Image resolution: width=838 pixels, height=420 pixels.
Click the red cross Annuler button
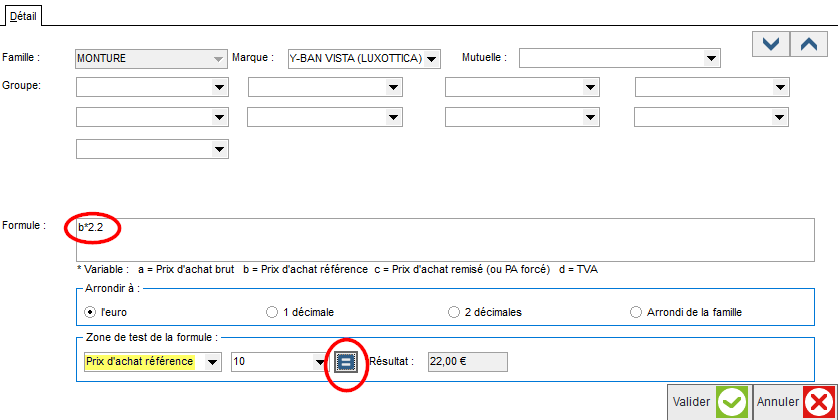tap(795, 402)
